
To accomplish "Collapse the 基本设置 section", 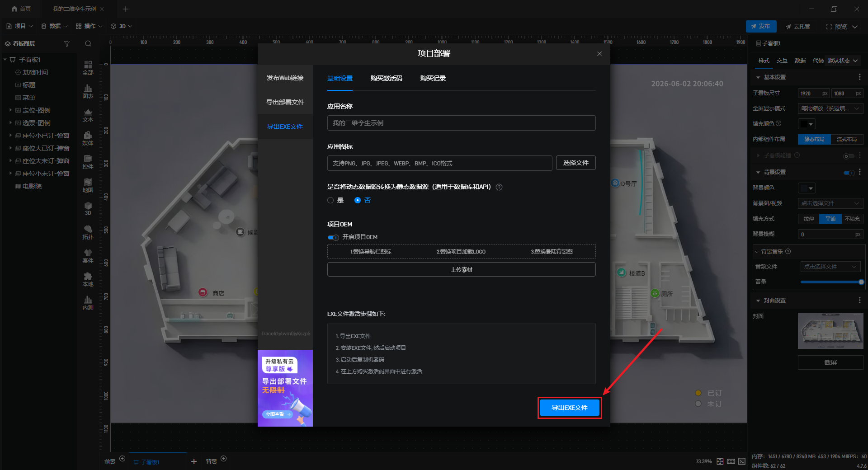I will (x=758, y=77).
